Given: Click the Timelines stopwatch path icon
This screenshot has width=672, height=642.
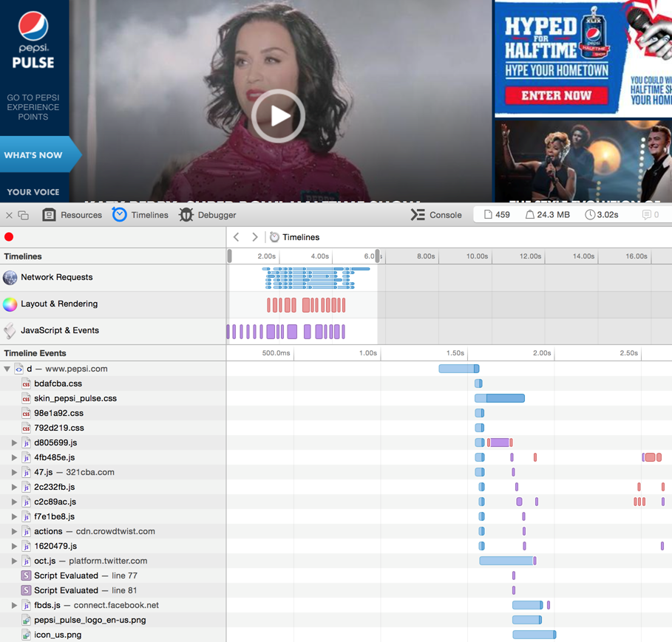Looking at the screenshot, I should [x=274, y=237].
